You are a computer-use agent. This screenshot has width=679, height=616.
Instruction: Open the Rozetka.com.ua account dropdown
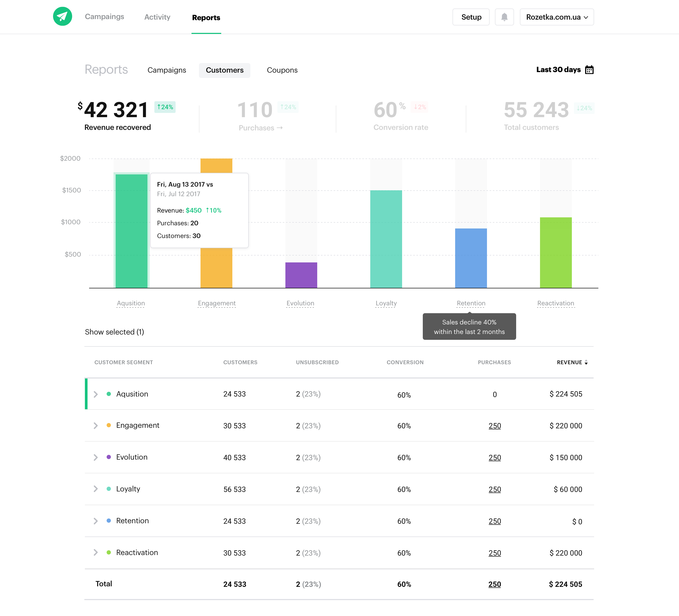[x=556, y=17]
